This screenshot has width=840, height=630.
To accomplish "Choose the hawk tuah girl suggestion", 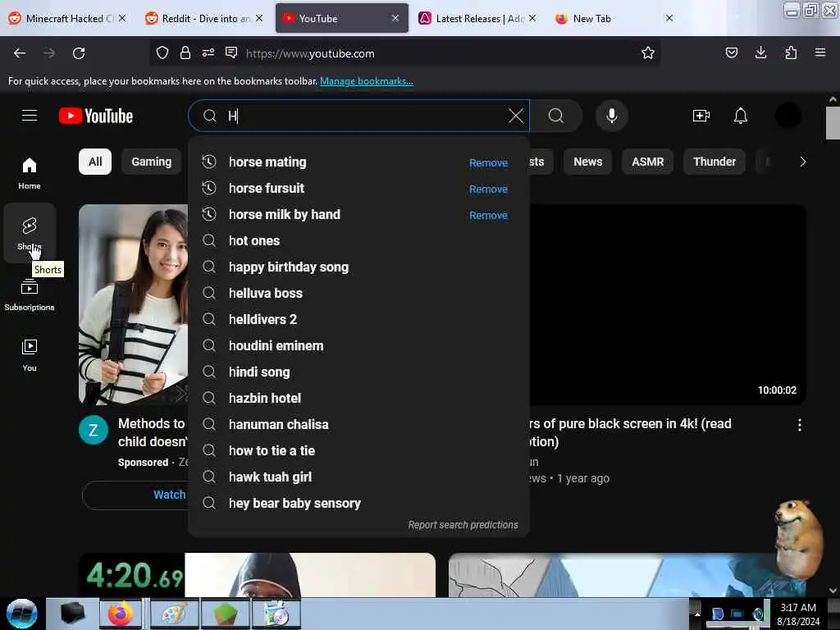I will [358, 477].
